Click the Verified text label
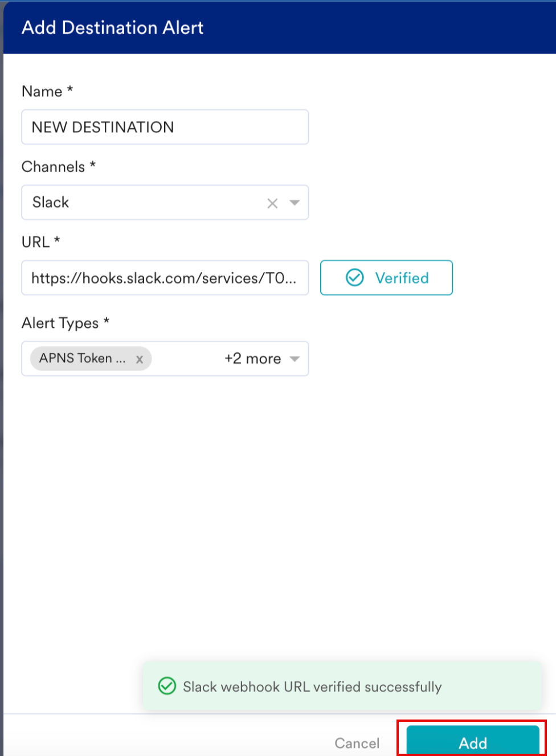556x756 pixels. click(402, 278)
